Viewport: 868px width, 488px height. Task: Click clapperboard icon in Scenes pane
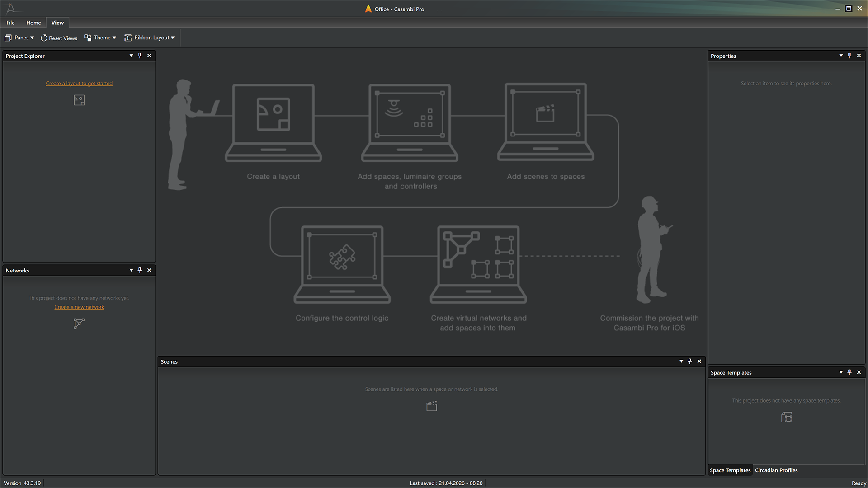click(432, 406)
